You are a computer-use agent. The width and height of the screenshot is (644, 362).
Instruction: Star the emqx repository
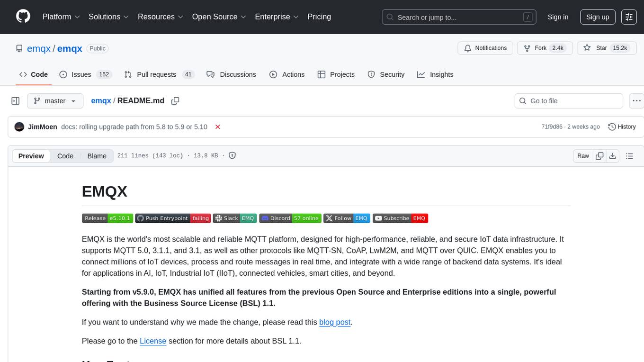(607, 48)
